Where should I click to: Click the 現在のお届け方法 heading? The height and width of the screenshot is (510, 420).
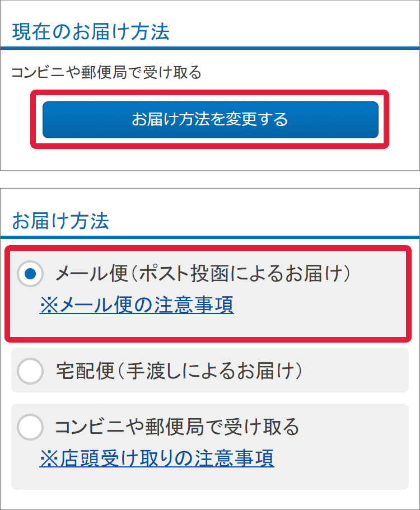91,32
